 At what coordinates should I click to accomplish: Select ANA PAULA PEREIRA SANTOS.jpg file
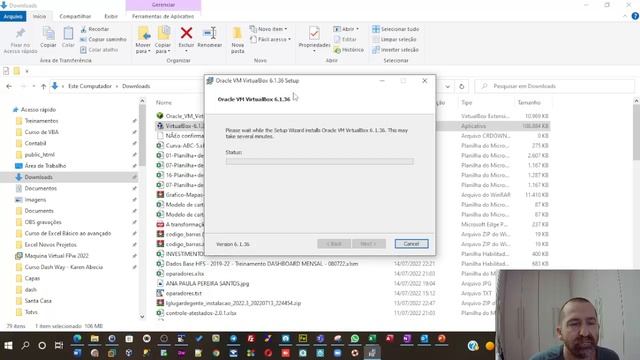[x=207, y=283]
